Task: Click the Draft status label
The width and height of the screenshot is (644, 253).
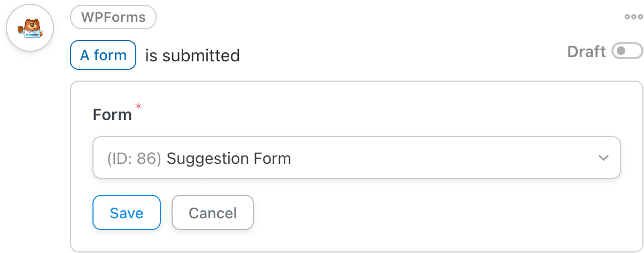Action: click(586, 52)
